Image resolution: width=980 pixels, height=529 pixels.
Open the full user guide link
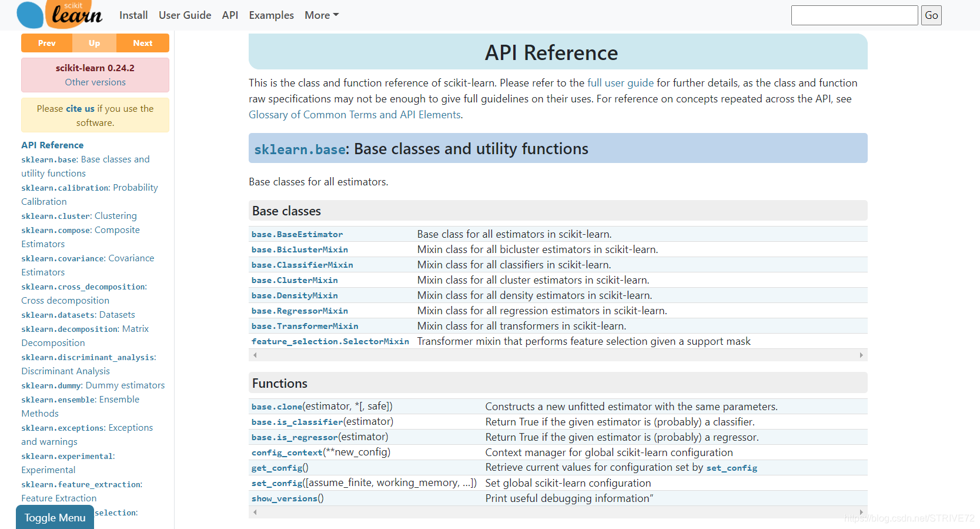point(620,83)
